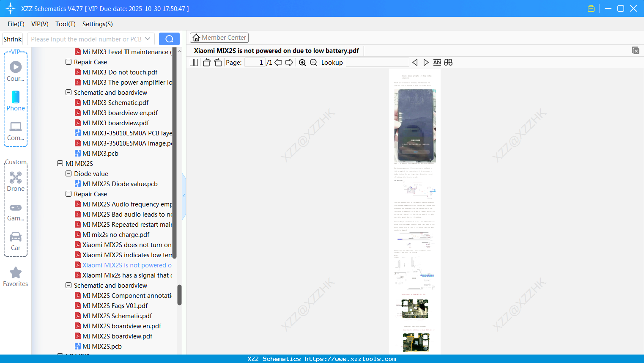The width and height of the screenshot is (644, 363).
Task: Open MI MIX2S boardview.pdf
Action: coord(118,336)
